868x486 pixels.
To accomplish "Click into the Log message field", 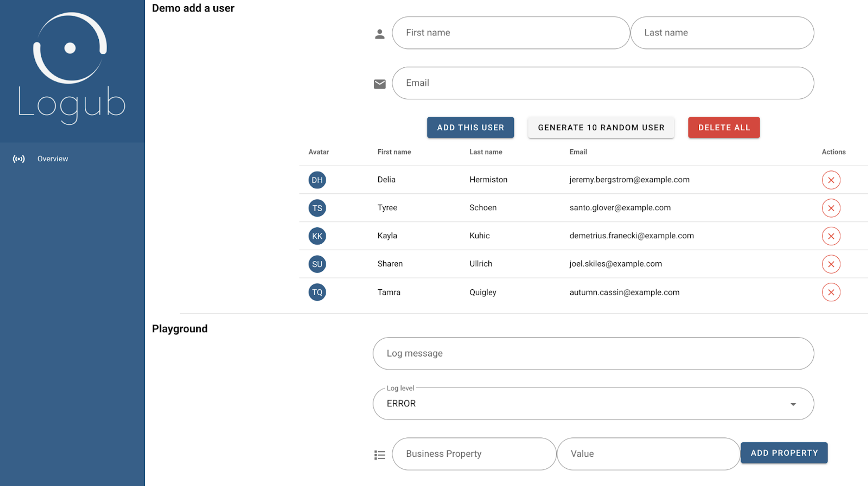I will click(593, 353).
